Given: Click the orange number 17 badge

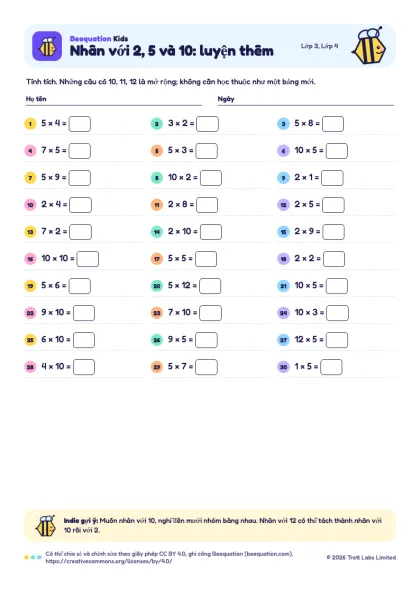Looking at the screenshot, I should (157, 259).
